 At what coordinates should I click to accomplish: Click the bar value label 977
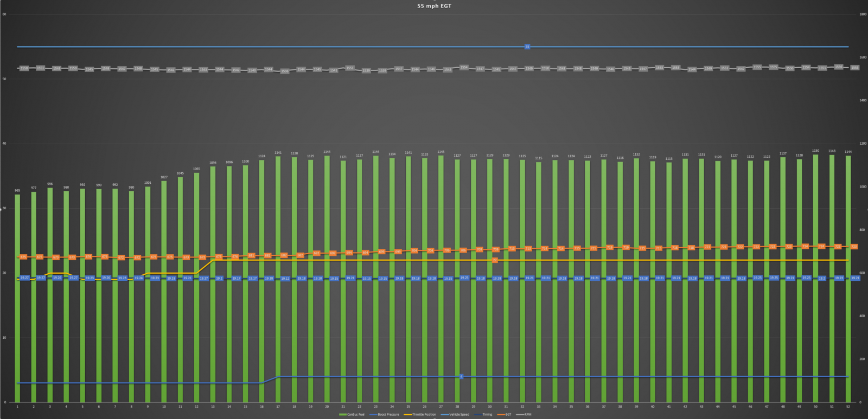click(34, 188)
